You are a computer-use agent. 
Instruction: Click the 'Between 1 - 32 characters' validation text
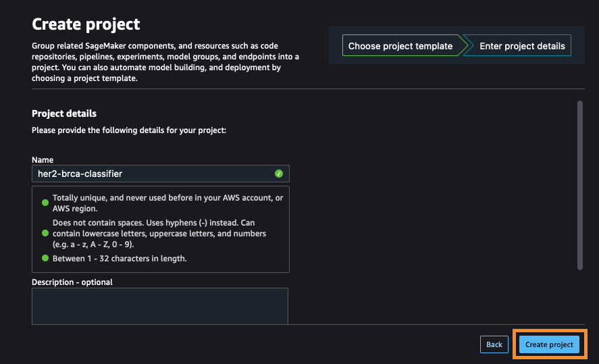(x=120, y=259)
